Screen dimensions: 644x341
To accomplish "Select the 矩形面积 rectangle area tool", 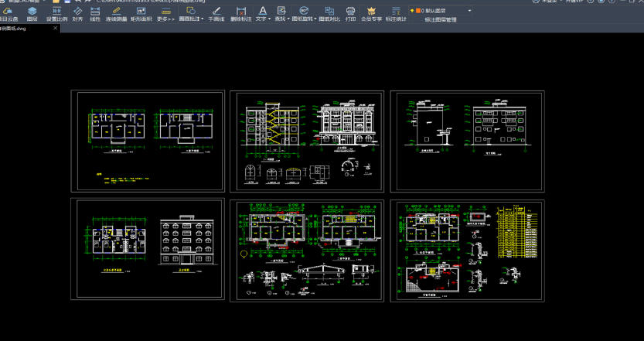I will point(141,13).
